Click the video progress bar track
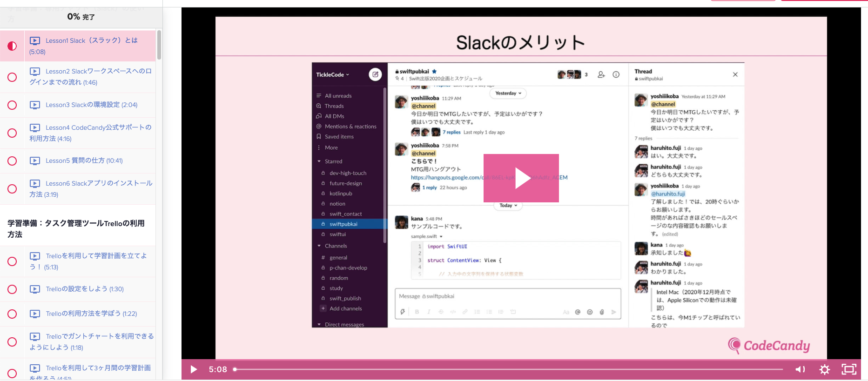 point(508,369)
